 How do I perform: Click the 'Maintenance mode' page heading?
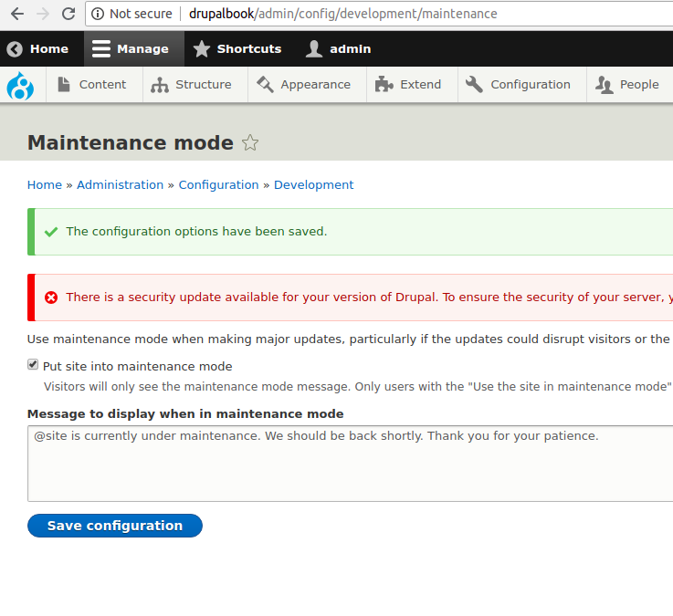click(x=131, y=143)
